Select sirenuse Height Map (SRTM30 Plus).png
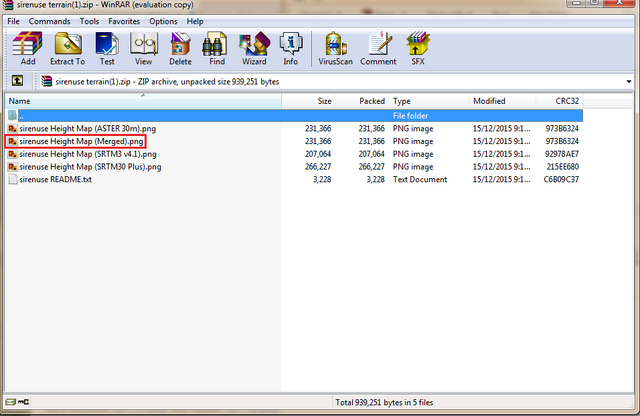Viewport: 640px width, 416px height. [x=90, y=167]
